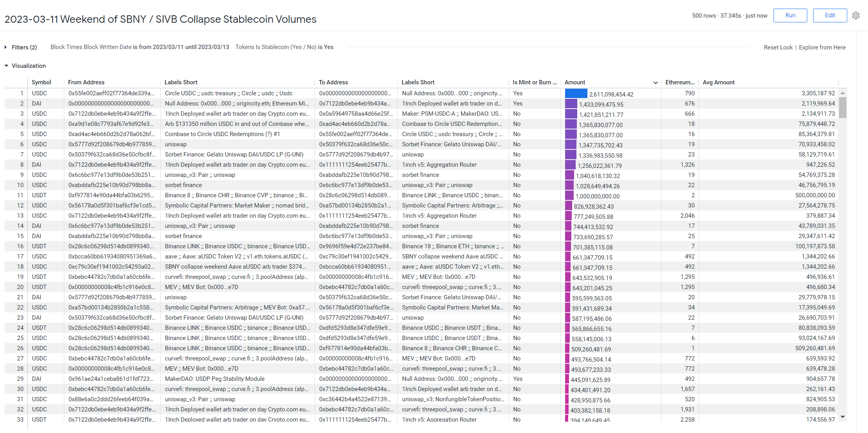868x433 pixels.
Task: Click row number 16
Action: click(x=20, y=246)
